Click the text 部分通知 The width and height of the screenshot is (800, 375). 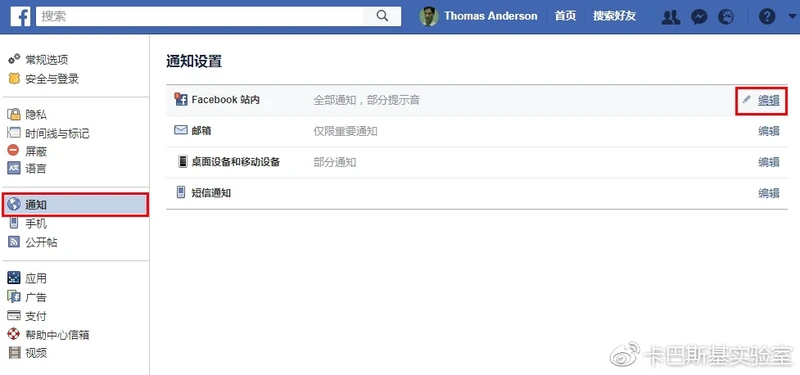pyautogui.click(x=335, y=163)
